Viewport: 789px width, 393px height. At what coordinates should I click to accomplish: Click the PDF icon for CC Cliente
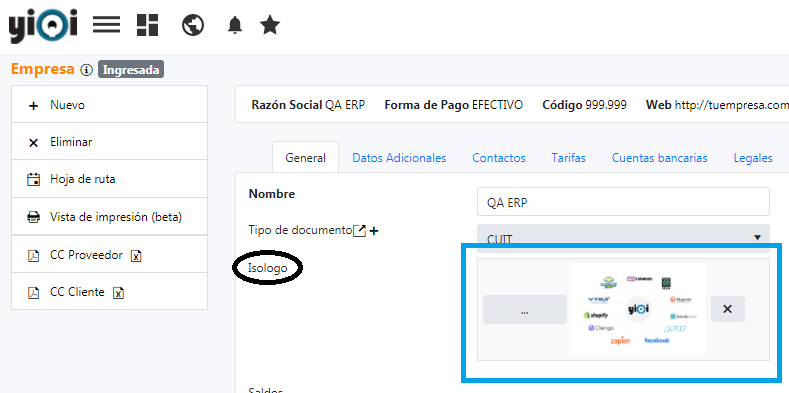click(33, 293)
